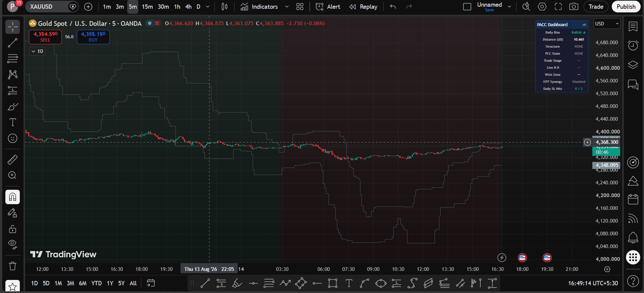Viewport: 644px width, 293px height.
Task: Open the calendar panel in right sidebar
Action: (633, 199)
